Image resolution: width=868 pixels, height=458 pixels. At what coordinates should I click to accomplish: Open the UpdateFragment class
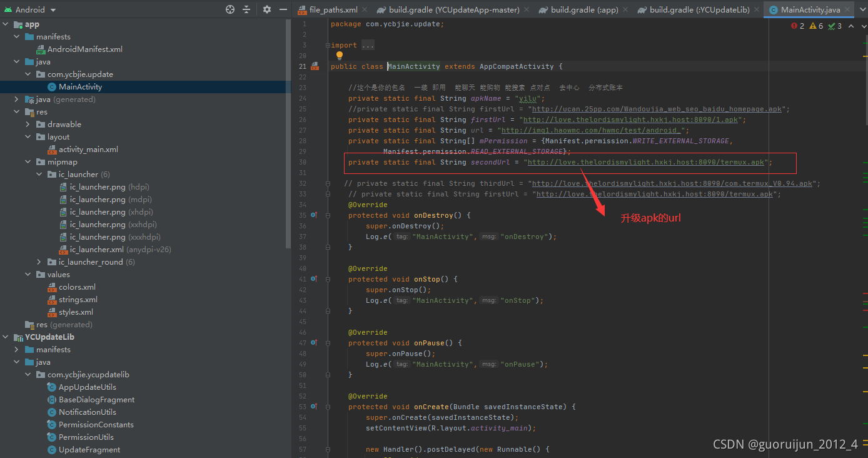(x=89, y=450)
